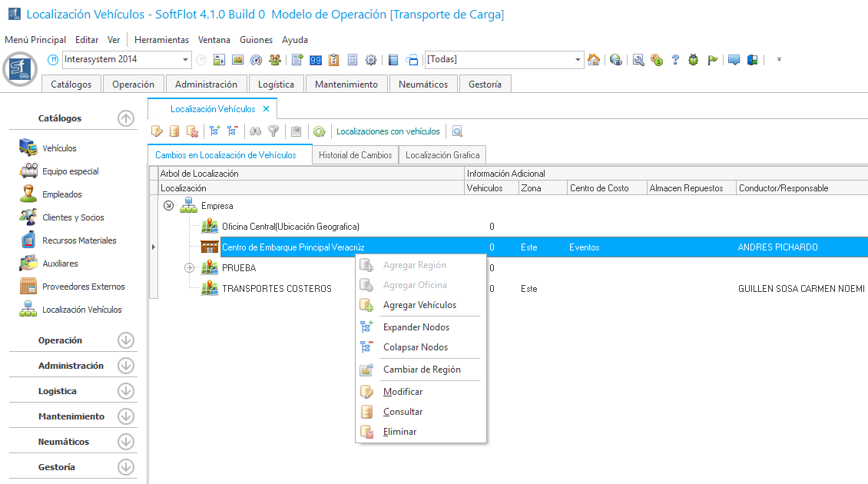
Task: Click the green refresh icon in tab toolbar
Action: point(319,131)
